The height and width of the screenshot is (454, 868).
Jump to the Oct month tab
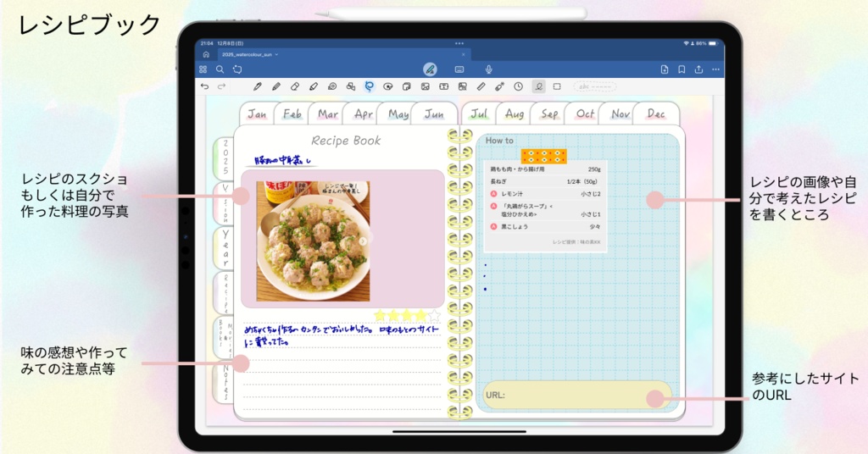(585, 113)
